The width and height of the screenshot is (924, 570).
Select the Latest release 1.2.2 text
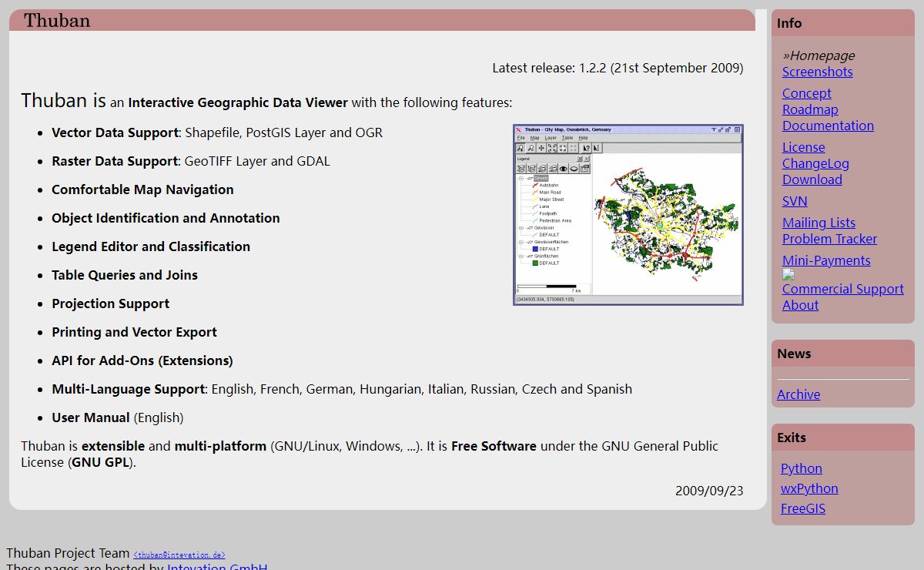[618, 68]
